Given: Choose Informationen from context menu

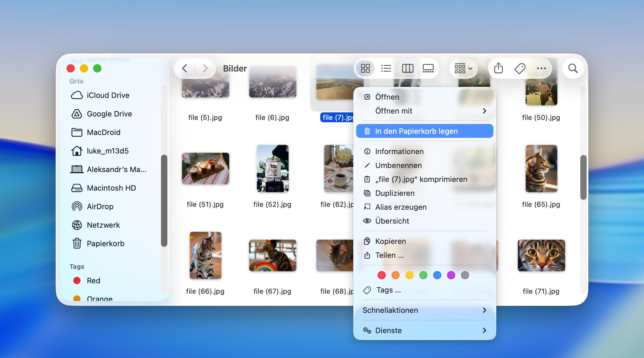Looking at the screenshot, I should pos(425,151).
